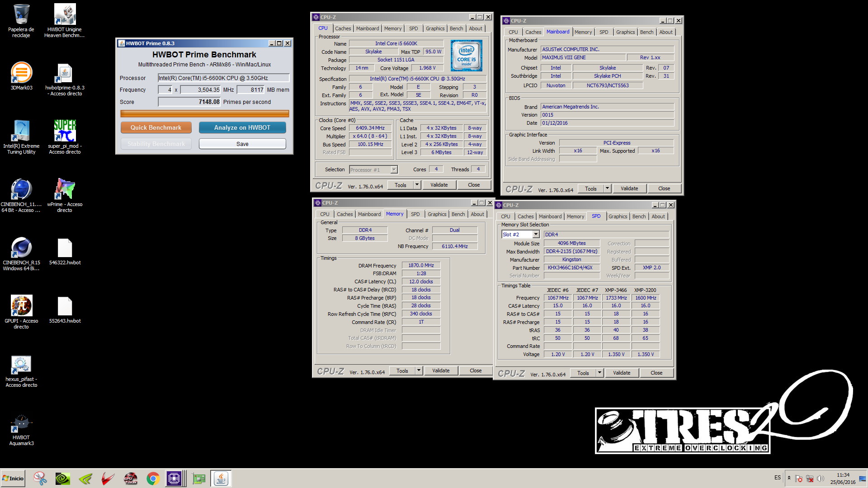
Task: Open the Papelera de reciclaje desktop icon
Action: [21, 20]
